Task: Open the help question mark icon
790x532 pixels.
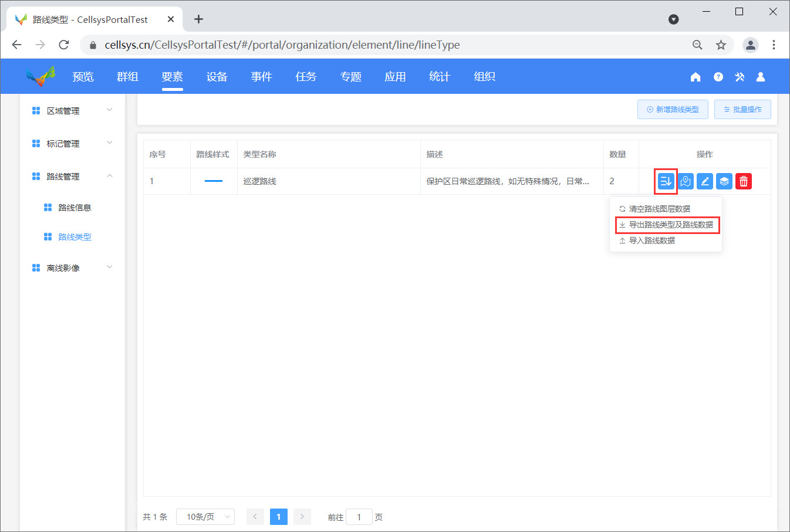Action: (x=718, y=77)
